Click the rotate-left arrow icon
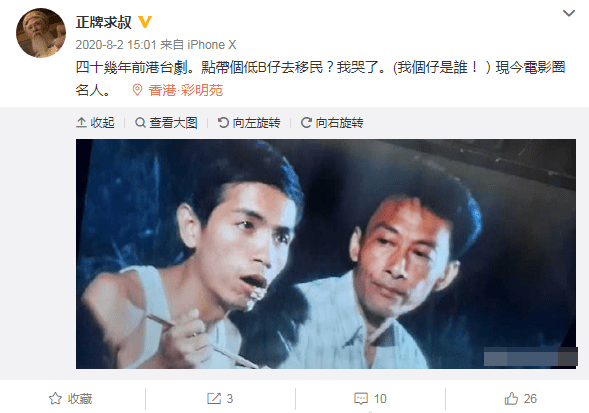Screen dimensions: 589x413 click(223, 123)
